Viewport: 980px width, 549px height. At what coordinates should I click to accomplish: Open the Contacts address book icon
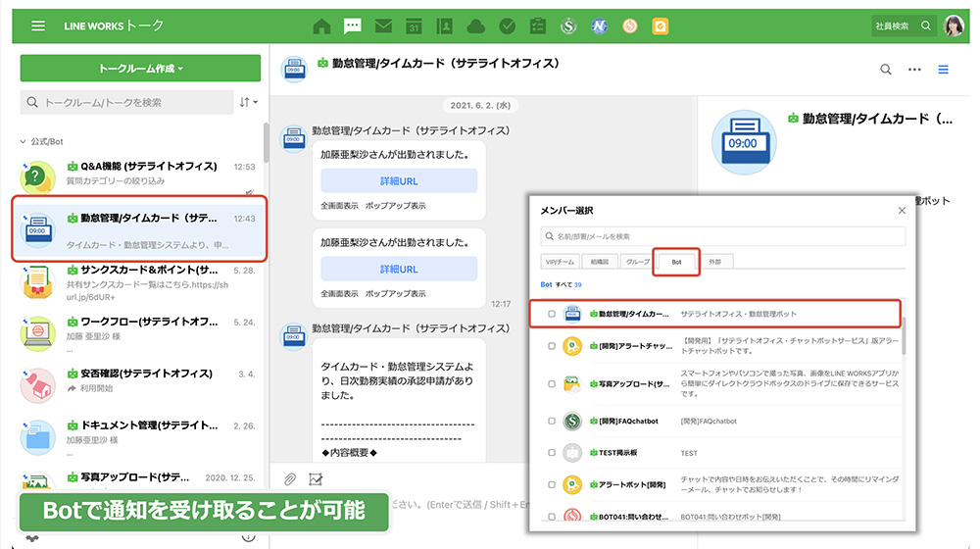click(444, 25)
